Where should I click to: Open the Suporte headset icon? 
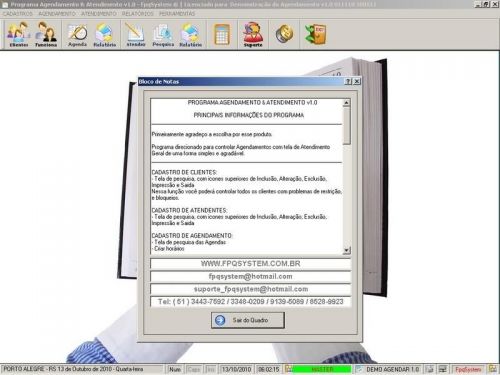point(253,34)
